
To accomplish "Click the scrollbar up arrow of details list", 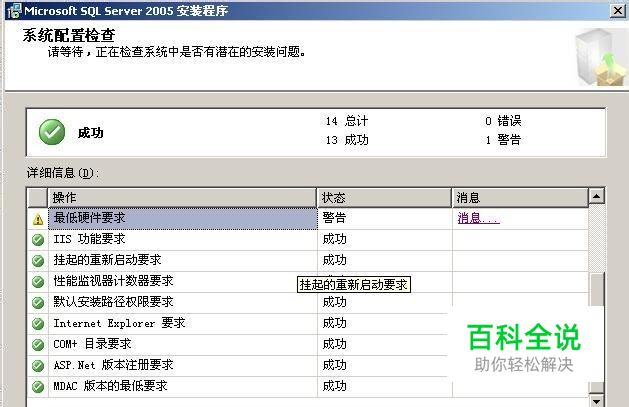I will 597,196.
